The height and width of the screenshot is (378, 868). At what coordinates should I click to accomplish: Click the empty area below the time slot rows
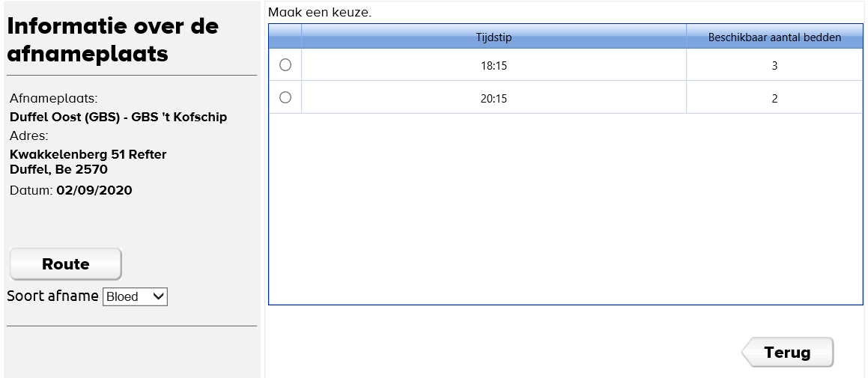(565, 210)
